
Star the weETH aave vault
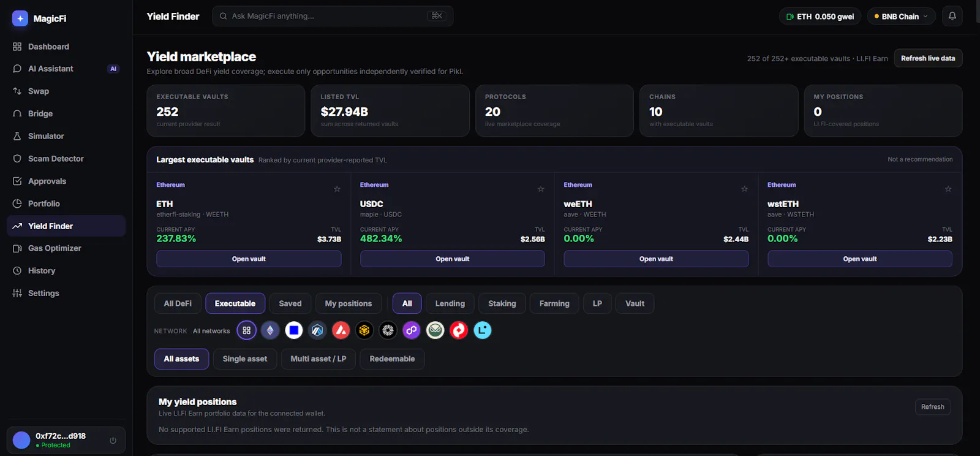tap(744, 189)
